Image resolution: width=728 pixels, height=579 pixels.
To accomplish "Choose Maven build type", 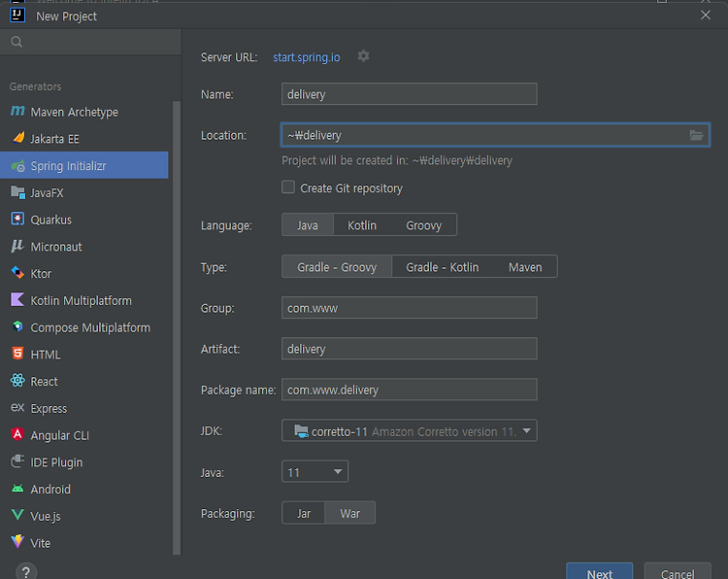I will (525, 267).
